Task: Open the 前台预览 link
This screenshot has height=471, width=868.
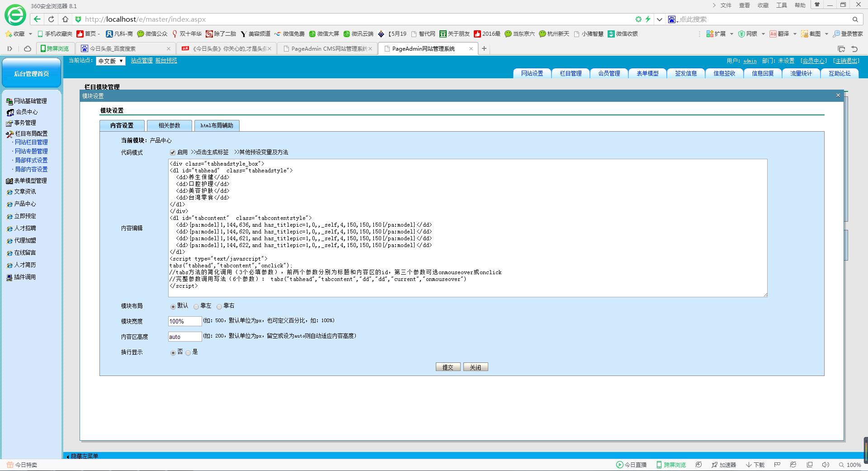Action: (x=166, y=60)
